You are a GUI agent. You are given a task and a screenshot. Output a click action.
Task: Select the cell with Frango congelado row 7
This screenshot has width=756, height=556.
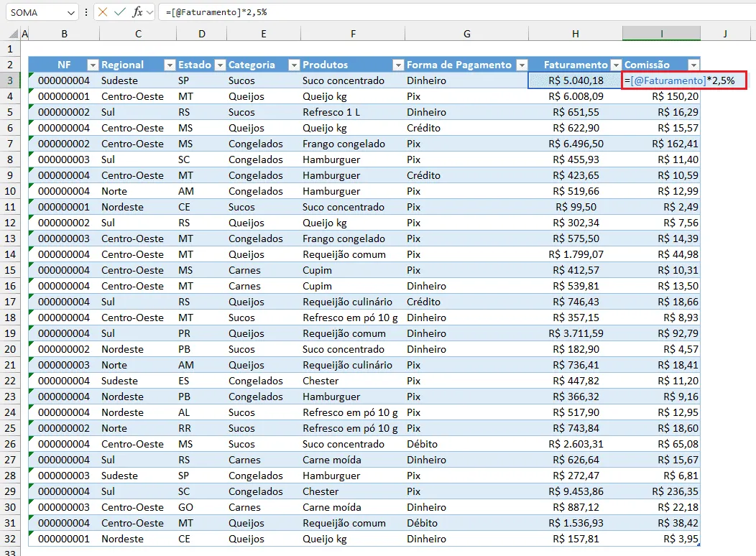click(353, 144)
